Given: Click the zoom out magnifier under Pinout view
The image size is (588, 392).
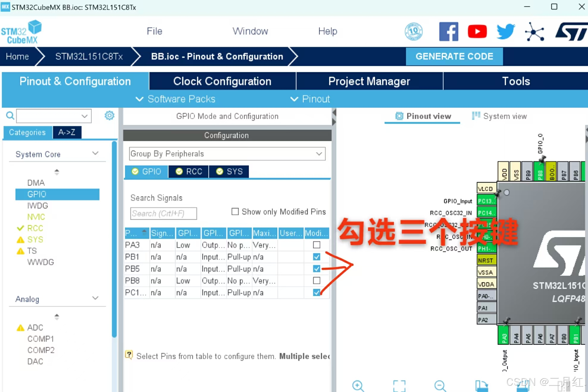Looking at the screenshot, I should (440, 386).
